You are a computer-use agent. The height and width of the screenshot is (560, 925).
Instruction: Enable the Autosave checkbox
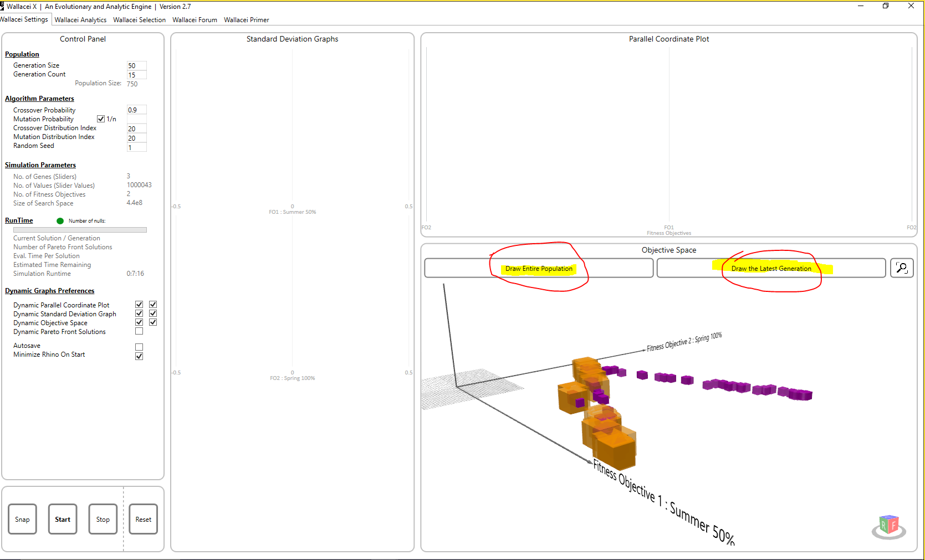(139, 347)
